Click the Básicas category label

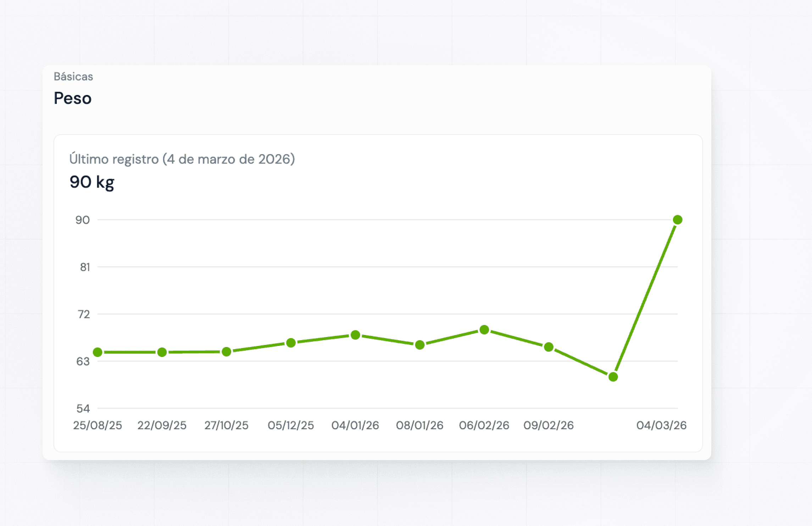(x=73, y=77)
